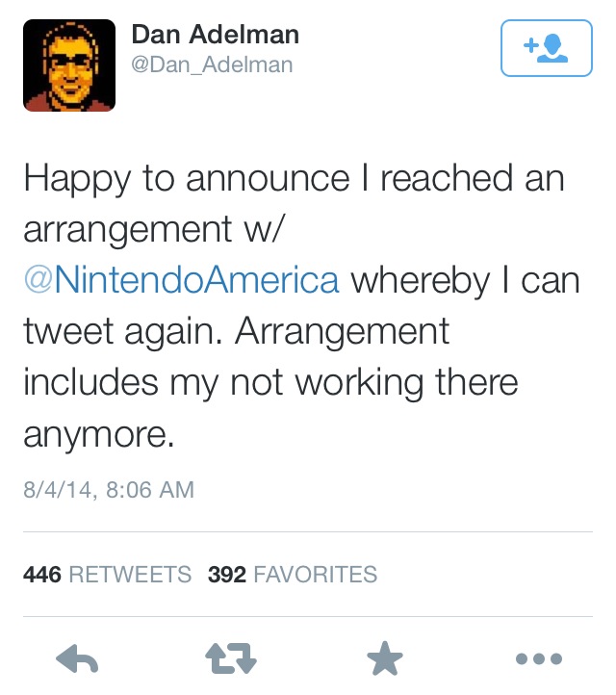Click the final word "anymore."
This screenshot has height=695, width=616.
pyautogui.click(x=99, y=432)
